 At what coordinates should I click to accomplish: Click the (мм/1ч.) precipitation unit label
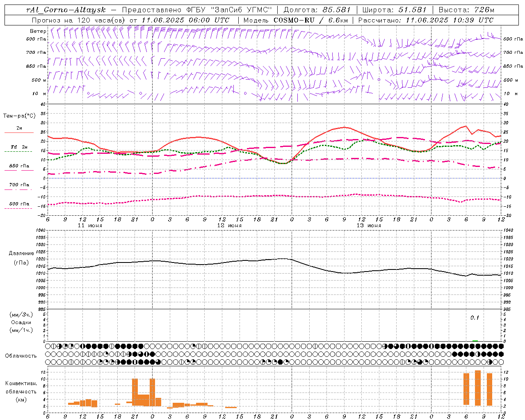click(x=21, y=330)
